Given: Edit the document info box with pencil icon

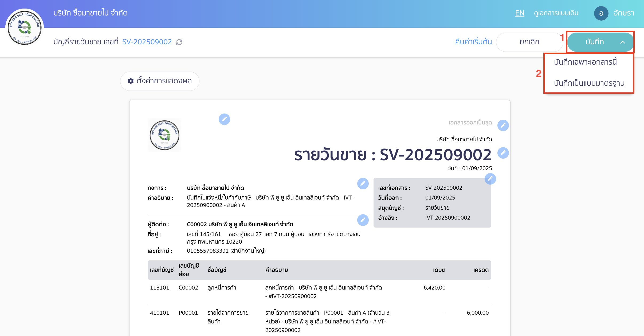Looking at the screenshot, I should [491, 179].
